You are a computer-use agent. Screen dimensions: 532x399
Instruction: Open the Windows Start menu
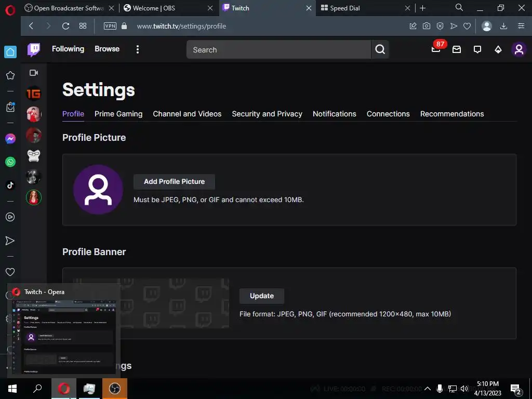click(12, 389)
